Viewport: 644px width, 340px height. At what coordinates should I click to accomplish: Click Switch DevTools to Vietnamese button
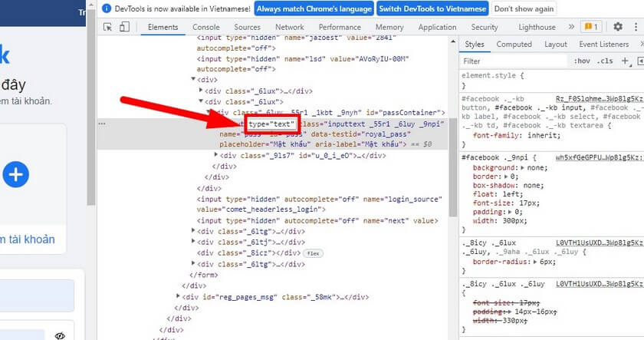(x=432, y=9)
